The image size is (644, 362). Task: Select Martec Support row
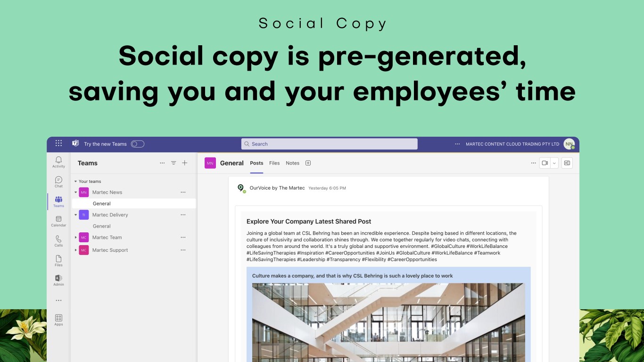[x=134, y=250]
